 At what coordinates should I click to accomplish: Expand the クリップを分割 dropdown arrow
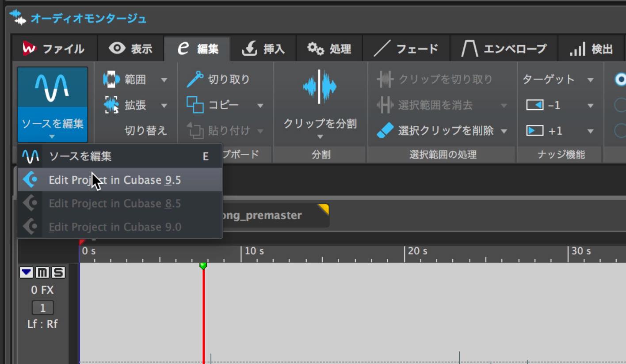pos(320,137)
